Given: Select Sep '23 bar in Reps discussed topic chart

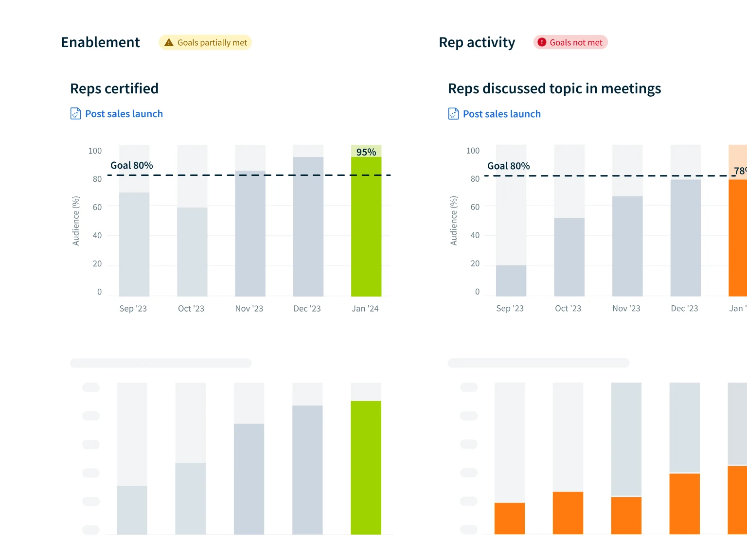Looking at the screenshot, I should click(x=511, y=280).
